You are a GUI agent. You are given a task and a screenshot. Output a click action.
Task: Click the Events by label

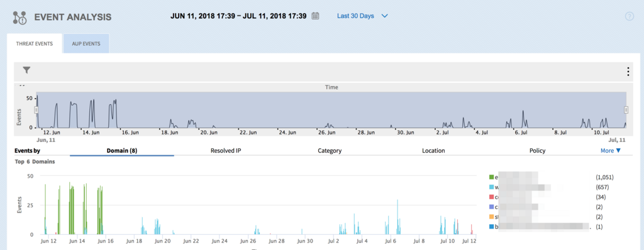pyautogui.click(x=27, y=151)
